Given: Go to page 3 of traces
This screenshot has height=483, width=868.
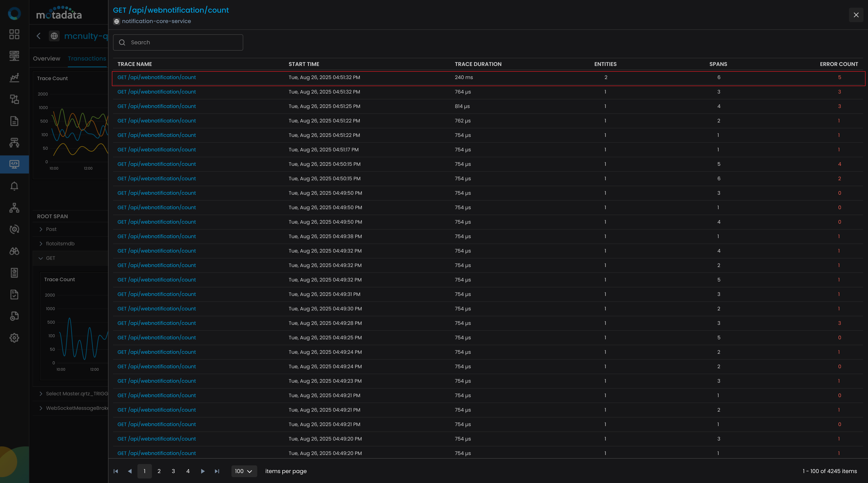Looking at the screenshot, I should coord(173,471).
